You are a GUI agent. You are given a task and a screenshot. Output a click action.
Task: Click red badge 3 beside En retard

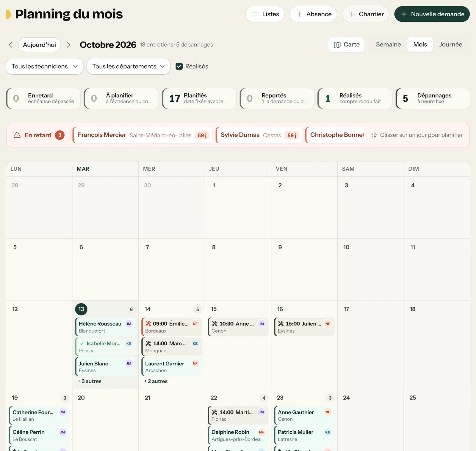tap(60, 135)
